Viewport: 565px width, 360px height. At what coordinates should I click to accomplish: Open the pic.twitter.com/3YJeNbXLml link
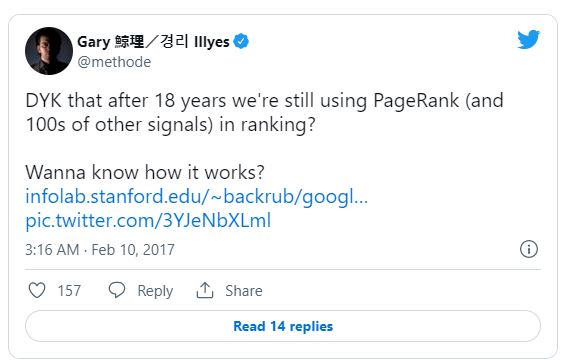click(148, 221)
